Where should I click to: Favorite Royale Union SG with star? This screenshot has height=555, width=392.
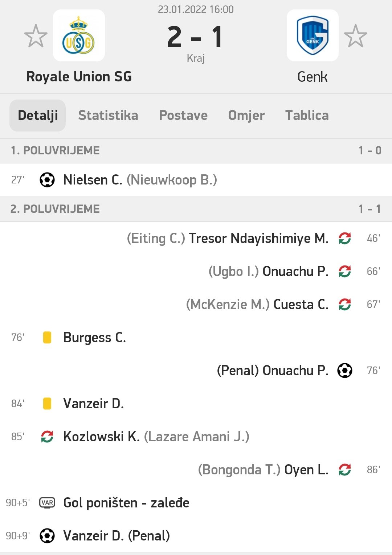pyautogui.click(x=36, y=36)
